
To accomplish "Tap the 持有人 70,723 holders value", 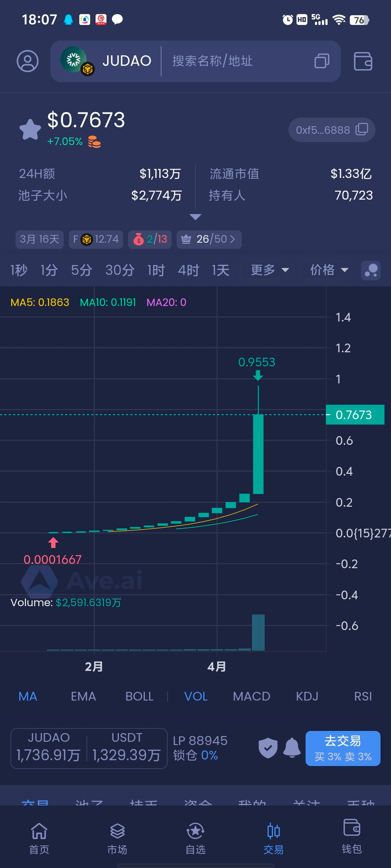I will 354,195.
